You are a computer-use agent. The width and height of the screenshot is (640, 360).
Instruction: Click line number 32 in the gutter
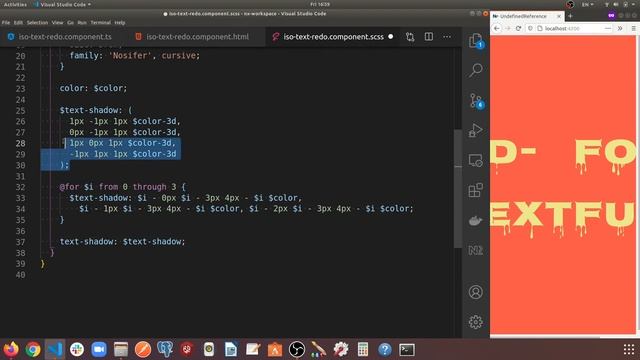pyautogui.click(x=20, y=187)
